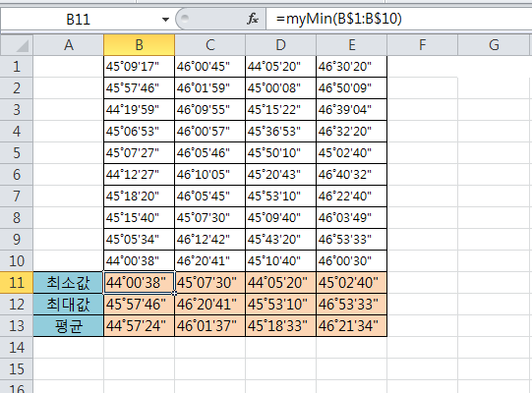Click the 최대값 label cell
The height and width of the screenshot is (393, 532).
(69, 305)
